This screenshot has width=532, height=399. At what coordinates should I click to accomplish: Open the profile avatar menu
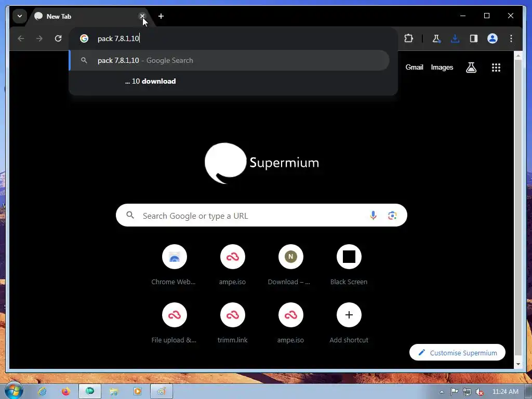(493, 38)
